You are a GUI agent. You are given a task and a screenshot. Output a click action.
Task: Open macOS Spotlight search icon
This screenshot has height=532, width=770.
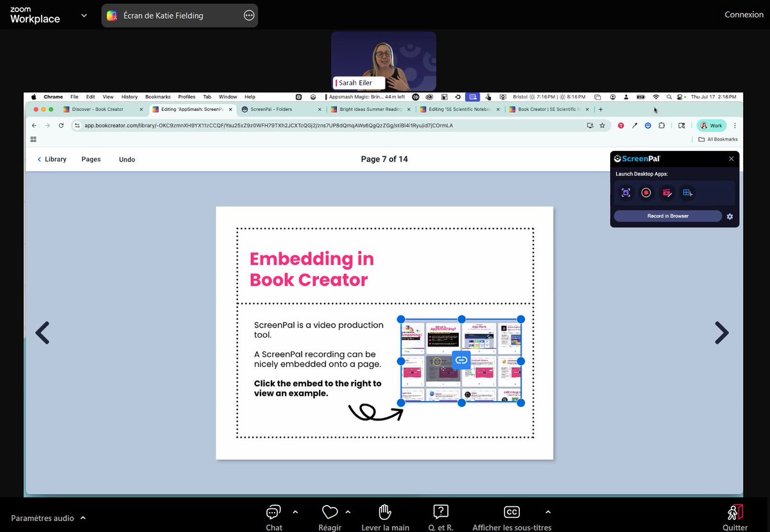click(x=669, y=97)
